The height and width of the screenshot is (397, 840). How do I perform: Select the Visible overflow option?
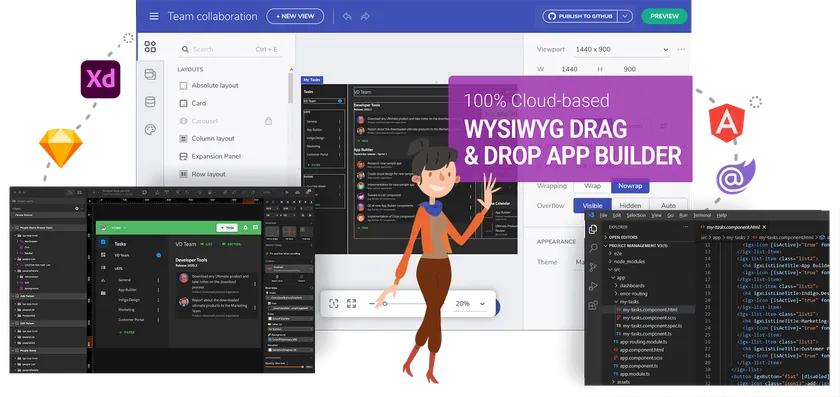coord(592,205)
